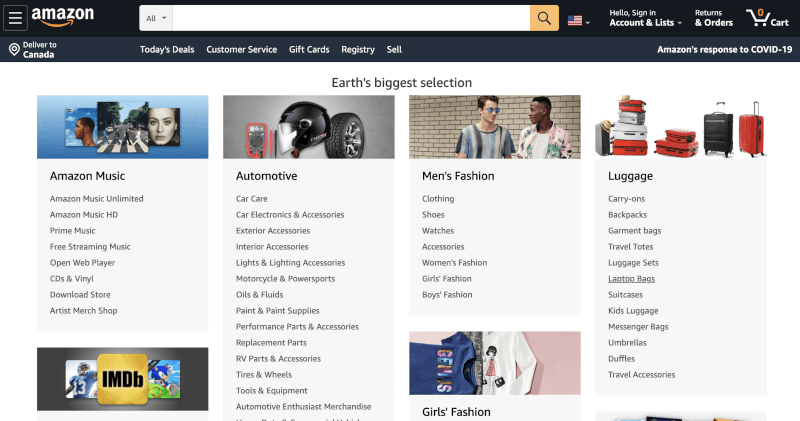This screenshot has height=421, width=800.
Task: Visit the Download Store
Action: pyautogui.click(x=80, y=294)
